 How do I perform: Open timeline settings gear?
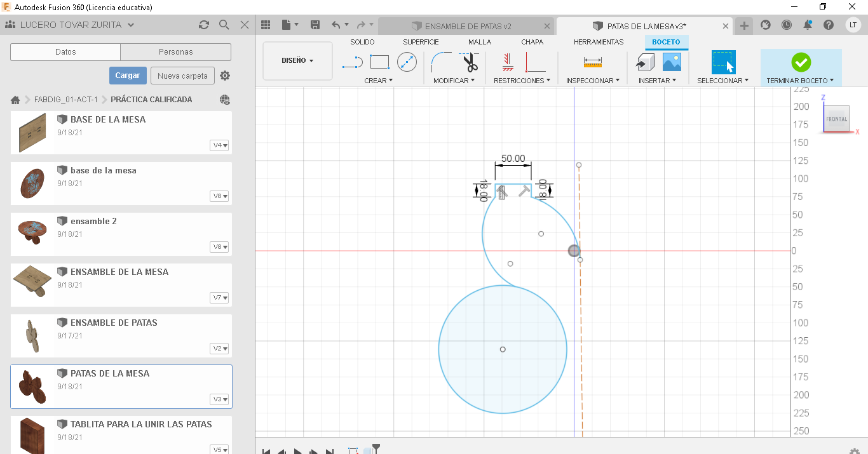pyautogui.click(x=855, y=451)
